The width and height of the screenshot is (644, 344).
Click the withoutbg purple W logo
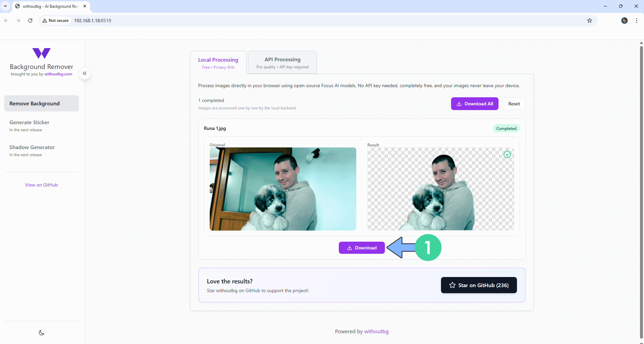41,53
